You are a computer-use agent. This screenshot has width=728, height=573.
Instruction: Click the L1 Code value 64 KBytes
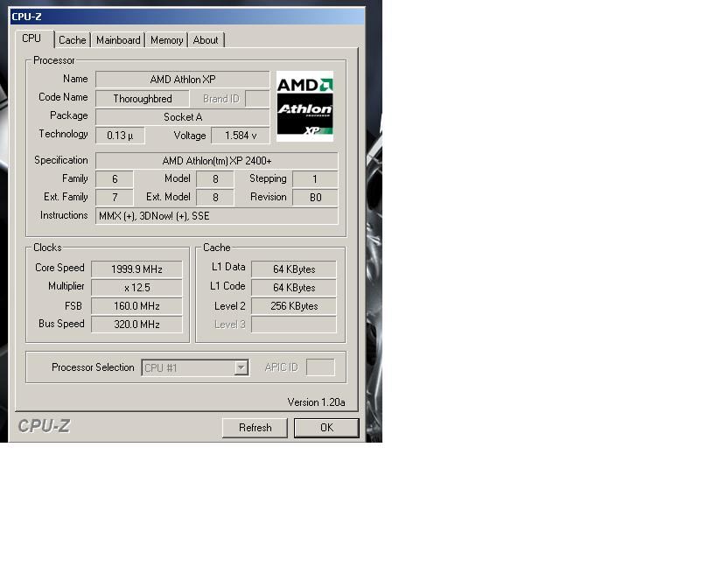[294, 288]
